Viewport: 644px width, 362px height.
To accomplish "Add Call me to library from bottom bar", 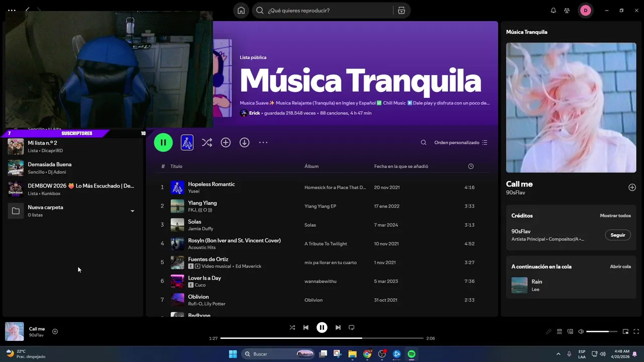I will (55, 331).
